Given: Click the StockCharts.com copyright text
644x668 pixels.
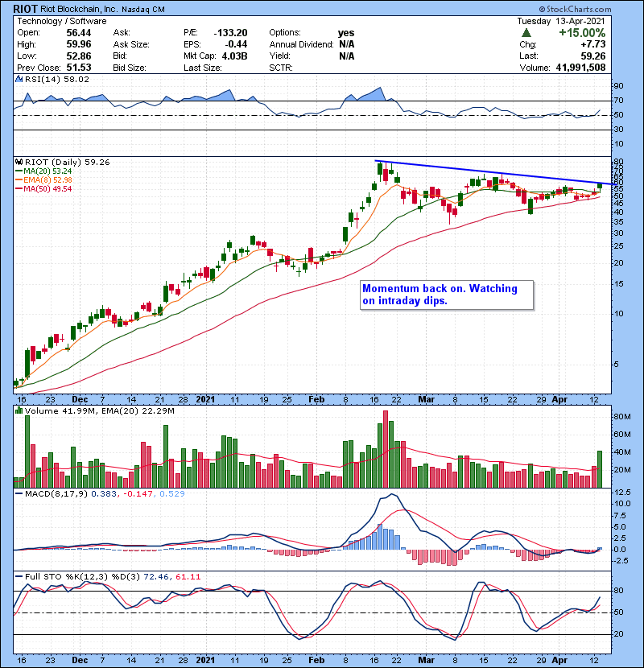Looking at the screenshot, I should click(575, 9).
